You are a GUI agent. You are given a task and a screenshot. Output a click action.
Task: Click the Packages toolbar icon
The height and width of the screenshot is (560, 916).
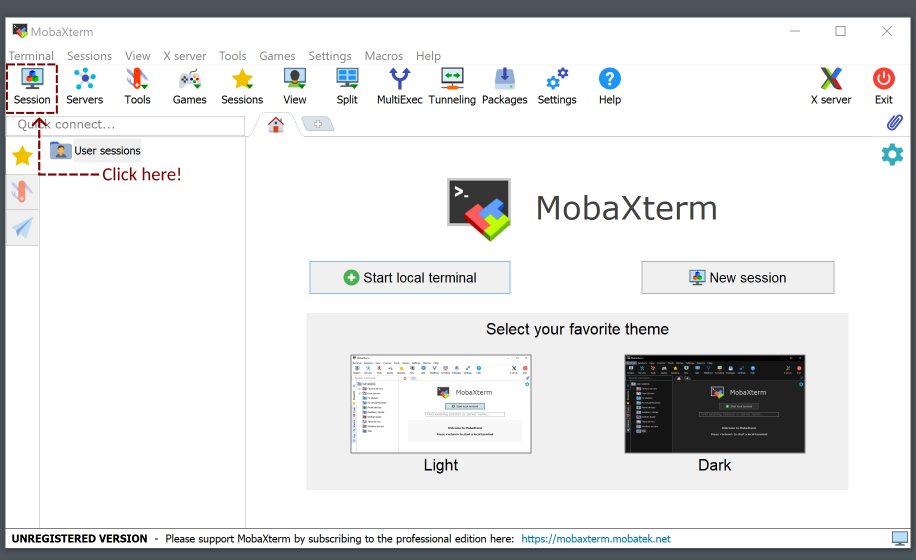(504, 86)
